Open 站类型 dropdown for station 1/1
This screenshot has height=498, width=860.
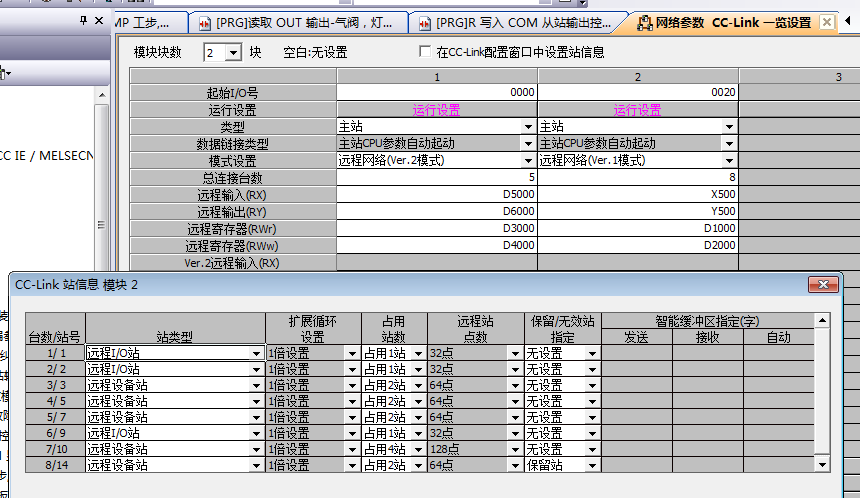[x=257, y=353]
